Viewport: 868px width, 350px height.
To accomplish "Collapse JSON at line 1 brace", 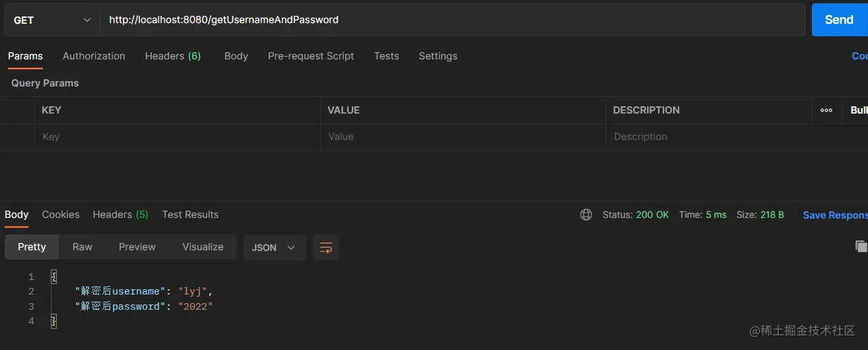I will [x=54, y=277].
